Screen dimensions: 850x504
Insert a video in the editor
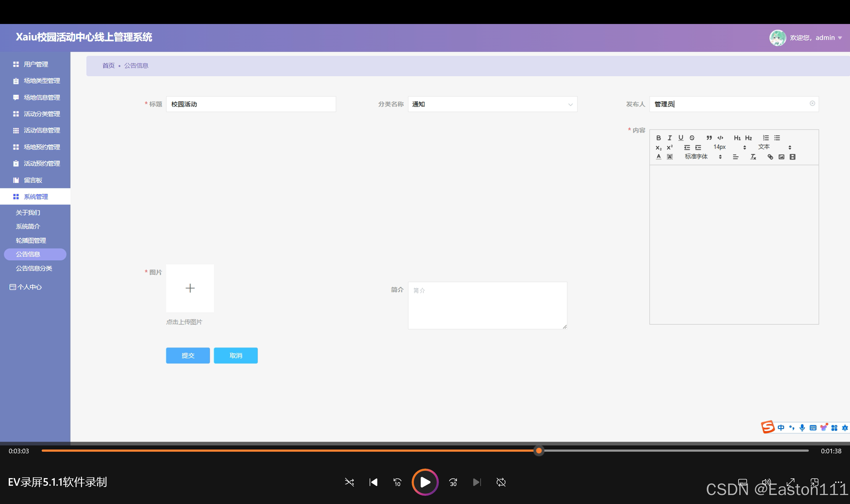coord(792,157)
